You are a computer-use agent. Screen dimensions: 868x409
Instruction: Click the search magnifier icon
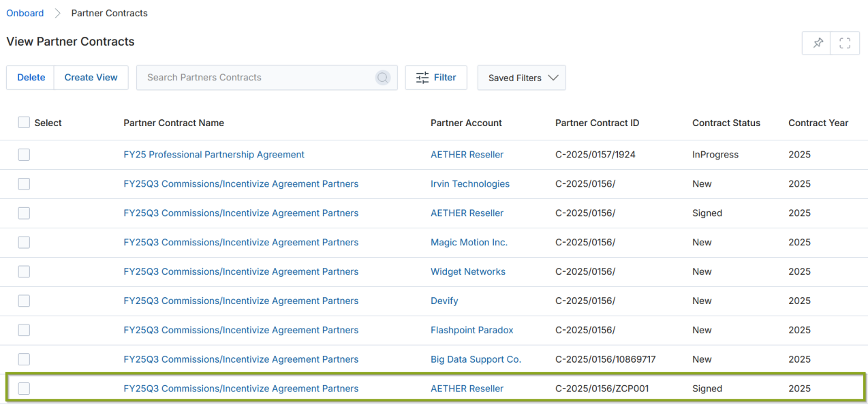click(x=383, y=78)
